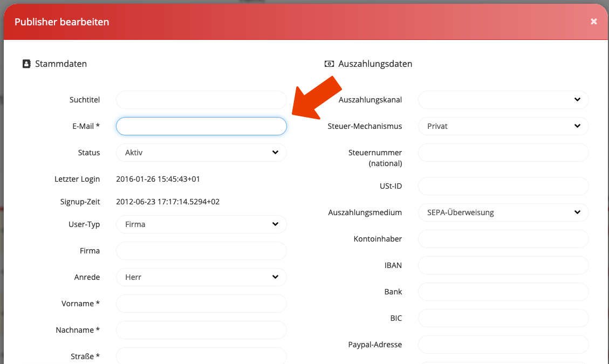609x364 pixels.
Task: Expand the Steuer-Mechanismus dropdown
Action: 503,126
